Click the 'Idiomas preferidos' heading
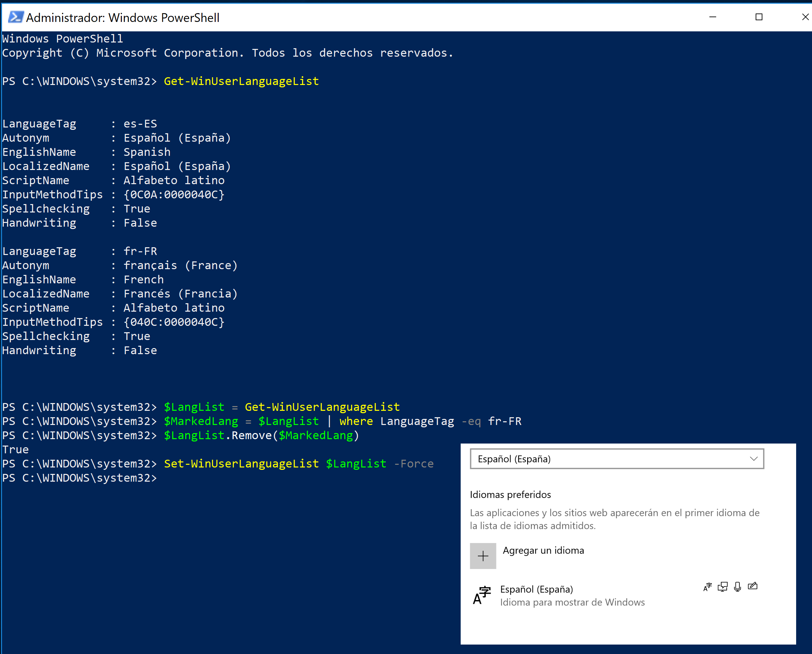 (x=510, y=495)
